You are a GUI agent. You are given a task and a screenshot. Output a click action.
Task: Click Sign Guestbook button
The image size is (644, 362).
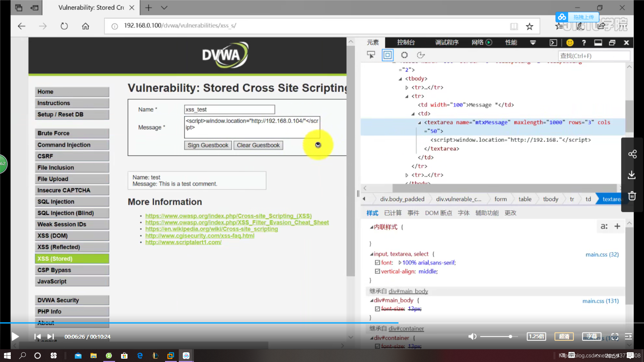207,145
